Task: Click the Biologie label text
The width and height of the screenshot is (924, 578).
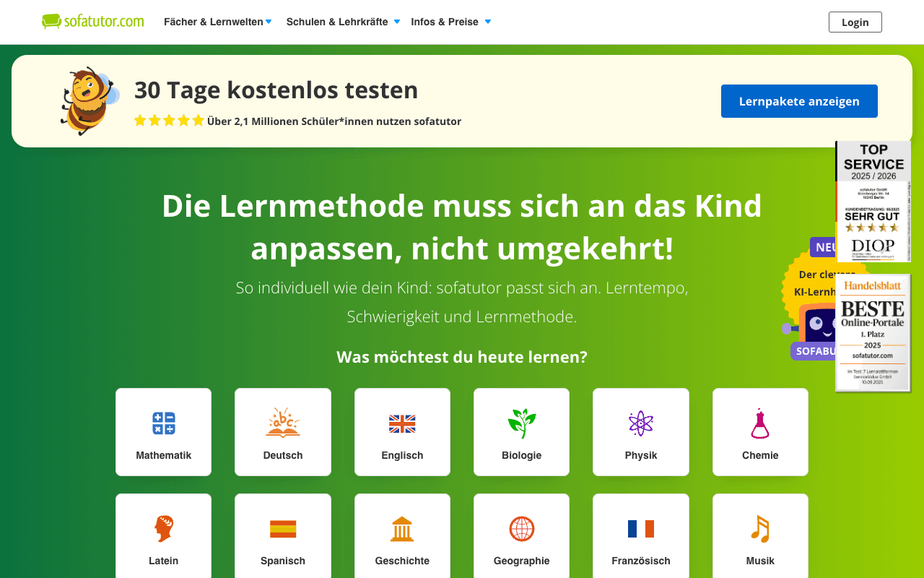Action: [x=522, y=455]
